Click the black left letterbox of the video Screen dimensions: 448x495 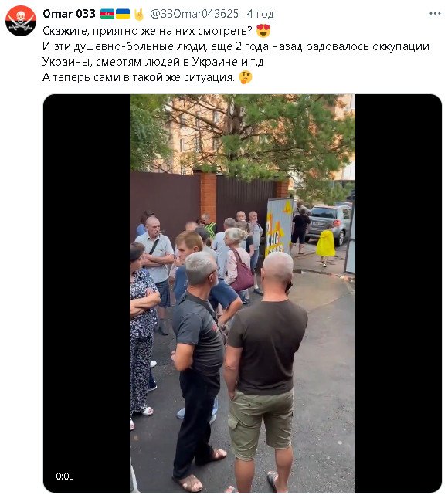pos(87,293)
